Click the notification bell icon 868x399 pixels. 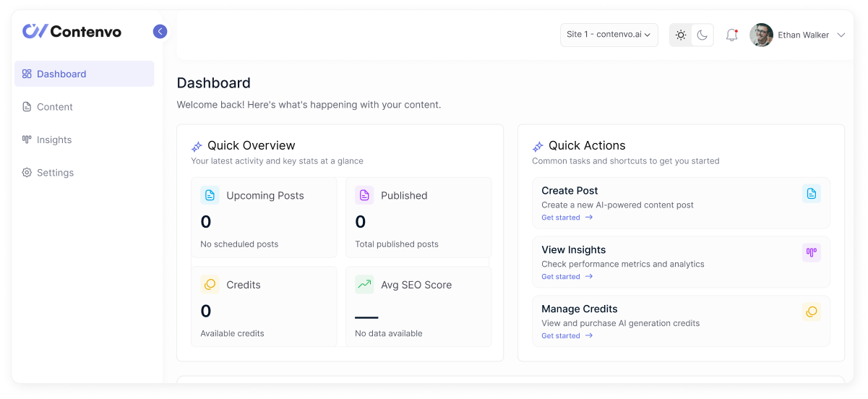[x=731, y=35]
